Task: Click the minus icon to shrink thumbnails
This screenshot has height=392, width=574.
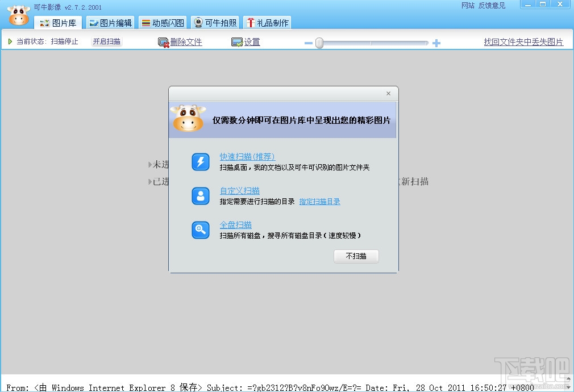Action: click(x=307, y=42)
